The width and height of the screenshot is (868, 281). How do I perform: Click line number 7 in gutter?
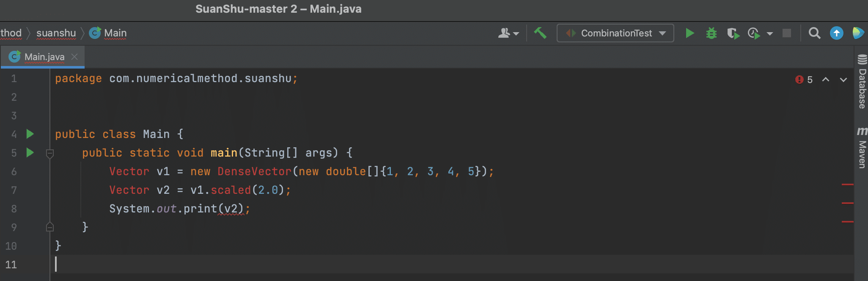[x=14, y=190]
